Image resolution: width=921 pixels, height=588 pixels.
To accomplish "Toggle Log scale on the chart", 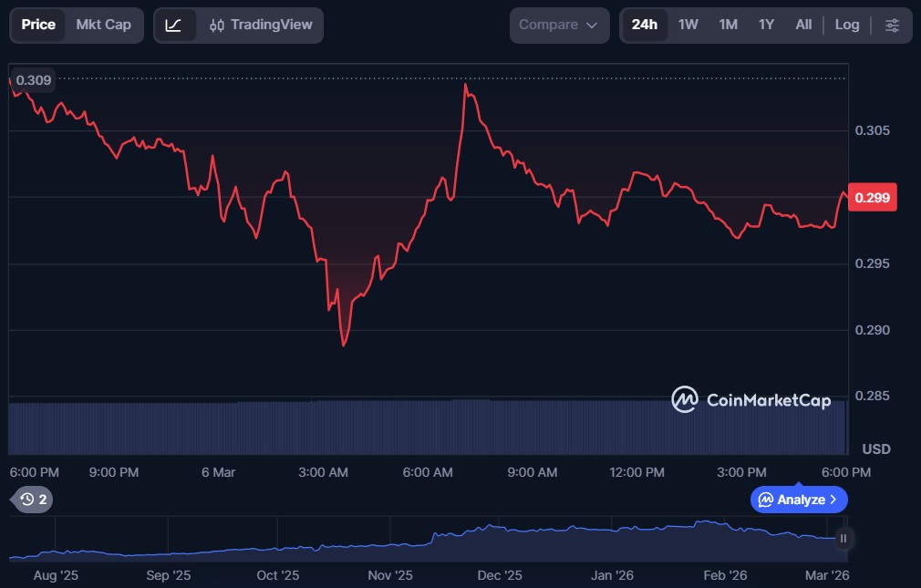I will pos(846,25).
